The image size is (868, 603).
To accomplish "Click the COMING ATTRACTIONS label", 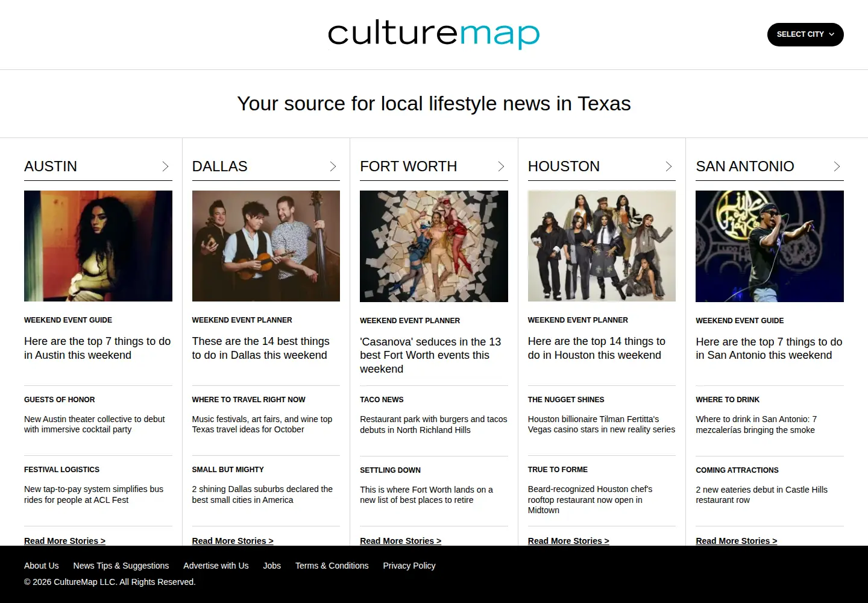I will pos(737,470).
